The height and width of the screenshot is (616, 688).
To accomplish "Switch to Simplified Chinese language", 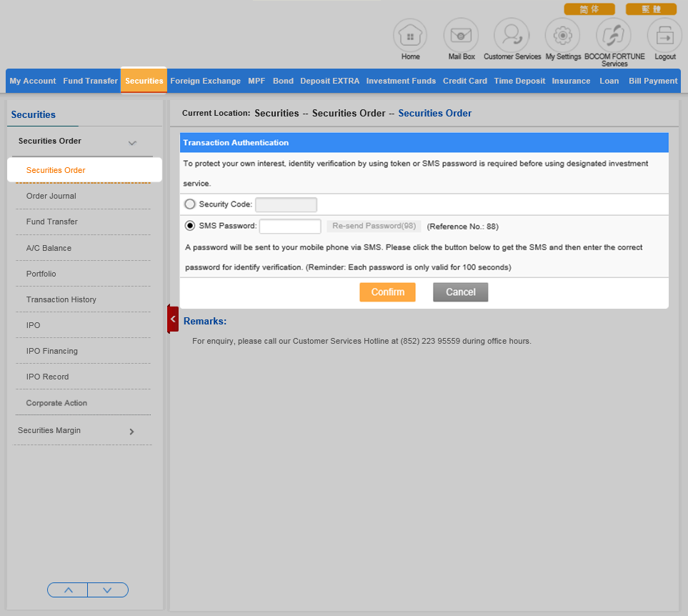I will (589, 9).
